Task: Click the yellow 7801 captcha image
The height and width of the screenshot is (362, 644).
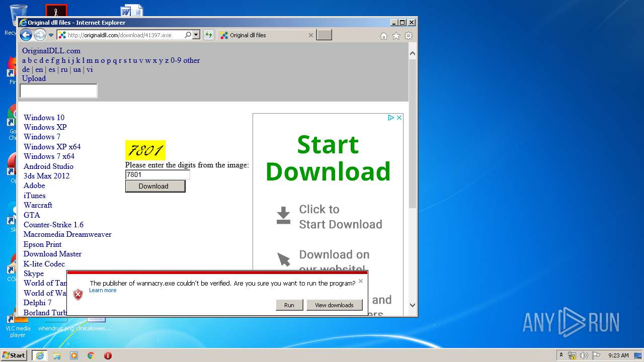Action: 145,150
